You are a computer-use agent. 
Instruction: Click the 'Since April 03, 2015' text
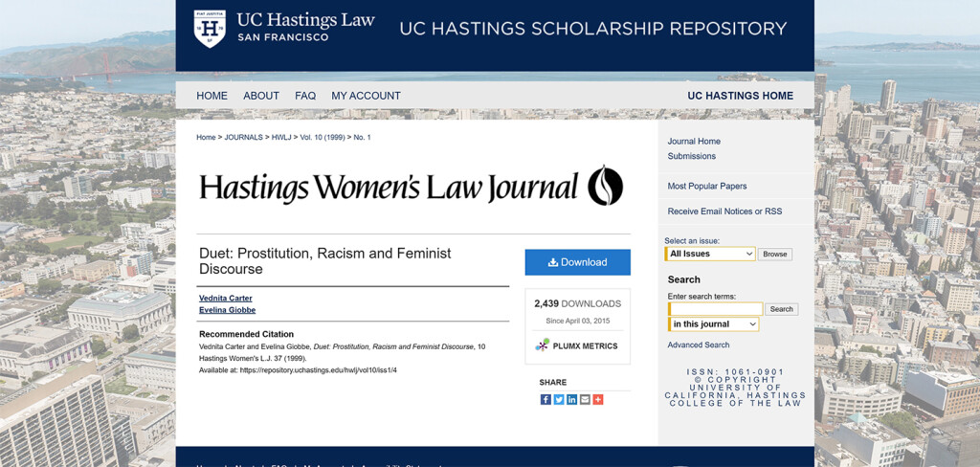tap(577, 321)
